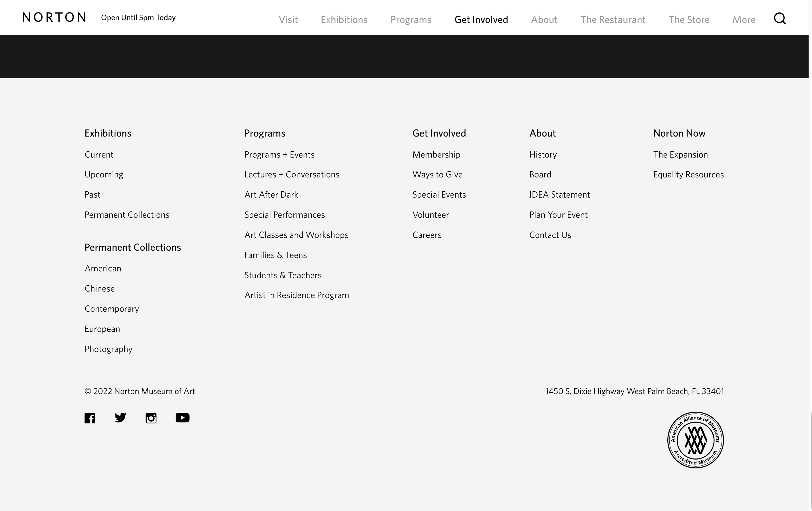
Task: Open the Artist in Residence Program link
Action: coord(296,295)
